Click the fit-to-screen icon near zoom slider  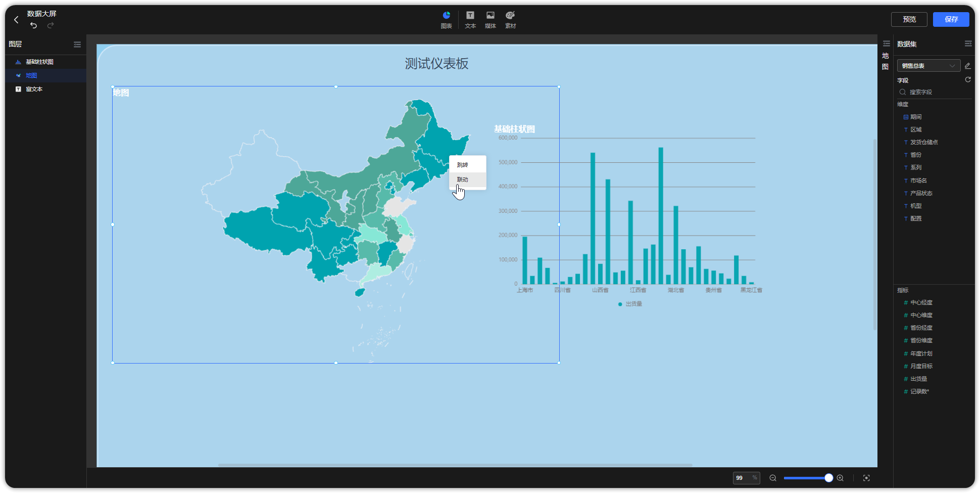pos(866,478)
